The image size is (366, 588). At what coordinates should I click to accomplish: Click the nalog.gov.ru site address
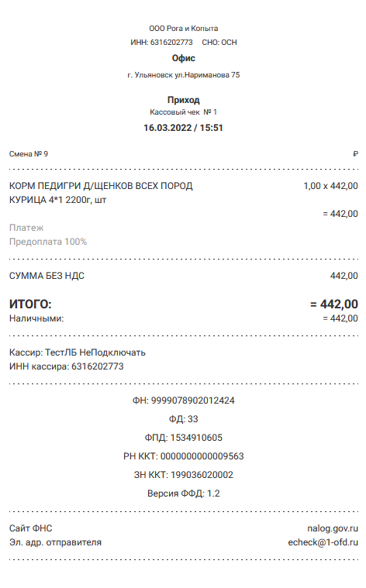click(x=332, y=528)
